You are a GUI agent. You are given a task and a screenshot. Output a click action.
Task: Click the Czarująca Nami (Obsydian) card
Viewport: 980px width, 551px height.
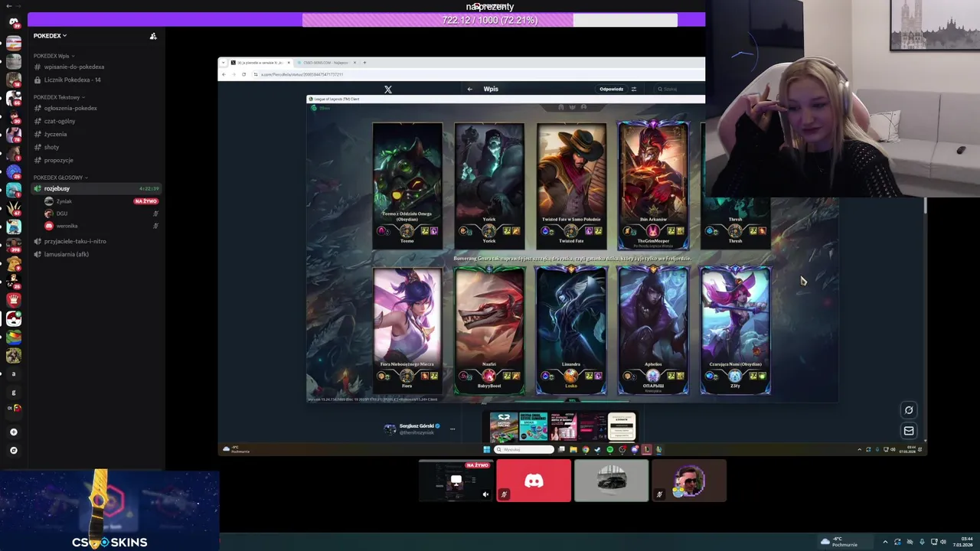click(735, 331)
